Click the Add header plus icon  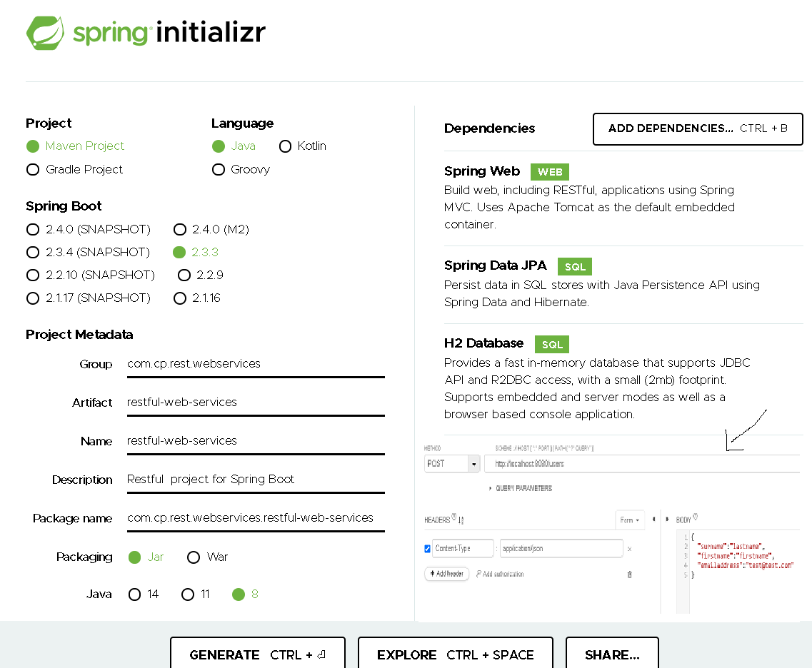click(431, 573)
